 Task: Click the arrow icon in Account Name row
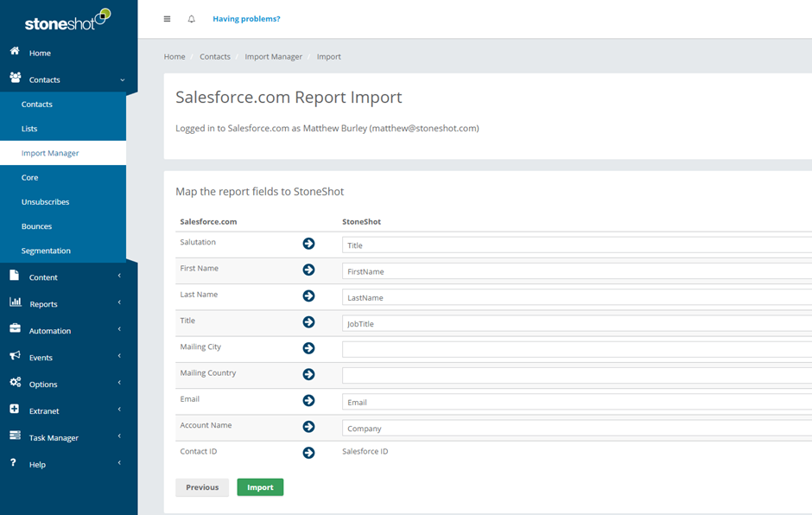[x=308, y=427]
